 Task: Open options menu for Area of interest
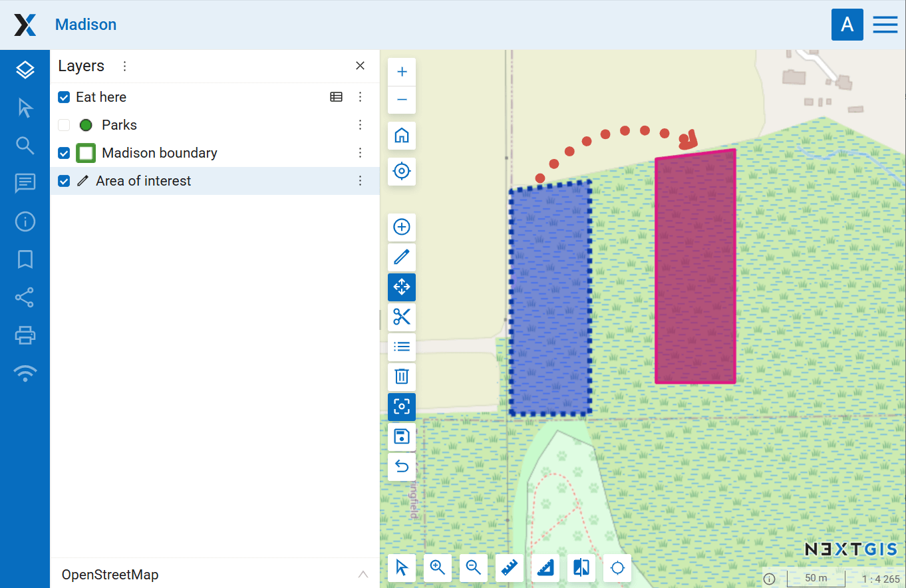pyautogui.click(x=360, y=181)
